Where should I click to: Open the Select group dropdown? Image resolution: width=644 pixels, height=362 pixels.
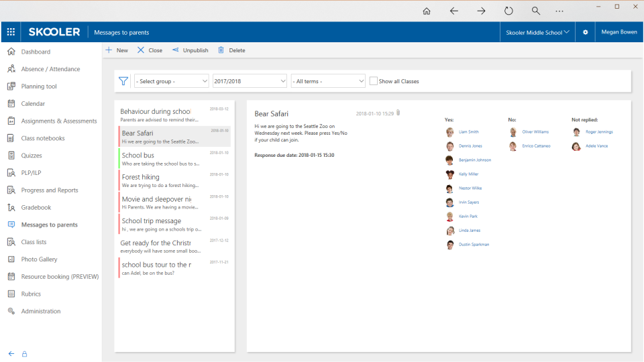(172, 81)
